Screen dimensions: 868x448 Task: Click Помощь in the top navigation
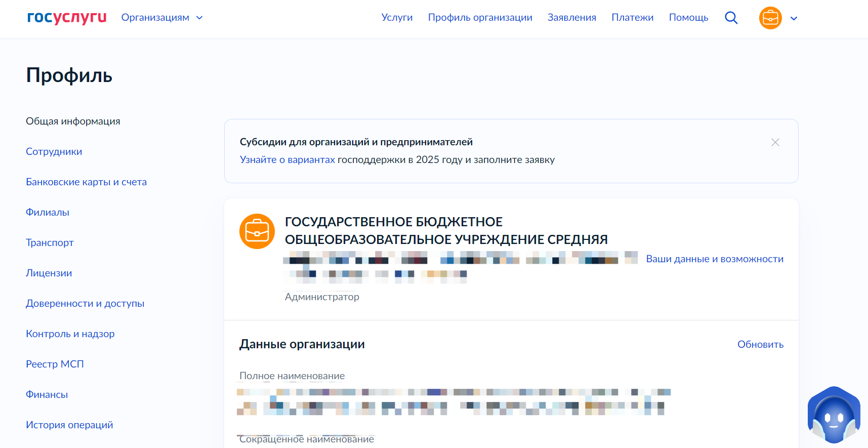(688, 18)
